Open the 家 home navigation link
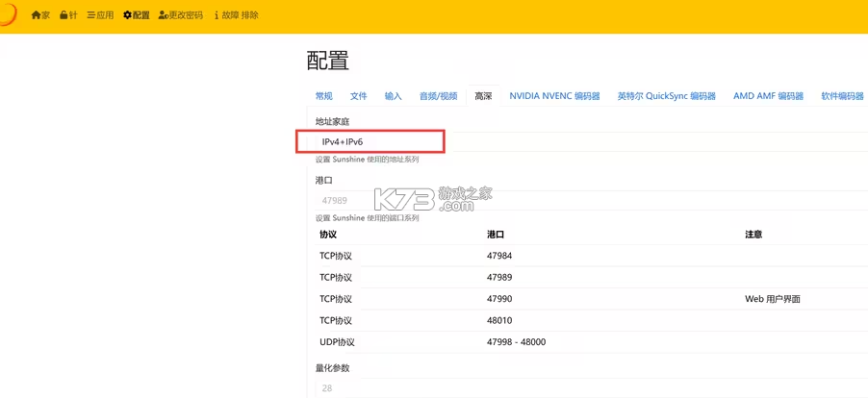This screenshot has width=868, height=398. 41,15
